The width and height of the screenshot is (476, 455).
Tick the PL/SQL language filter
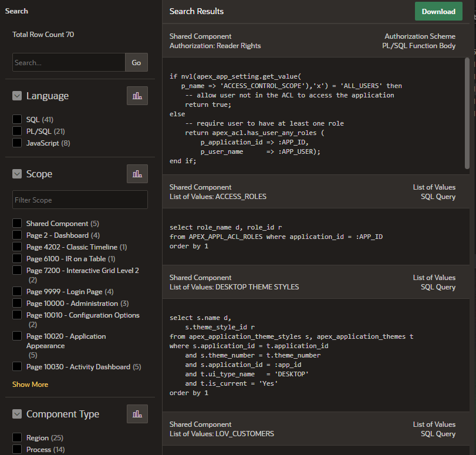(17, 131)
